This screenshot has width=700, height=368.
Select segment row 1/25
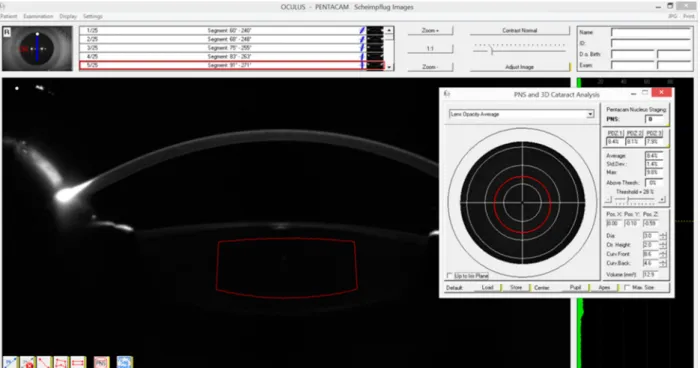(x=232, y=30)
